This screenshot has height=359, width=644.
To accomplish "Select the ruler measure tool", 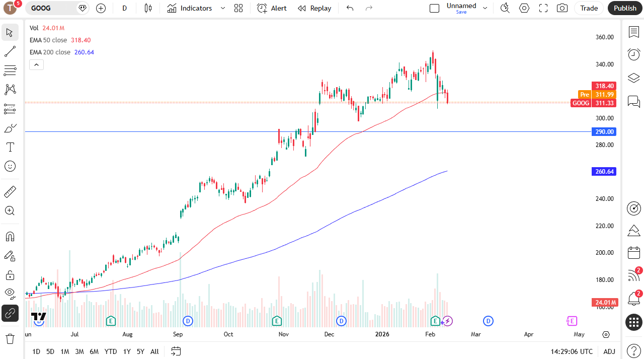I will pos(10,192).
